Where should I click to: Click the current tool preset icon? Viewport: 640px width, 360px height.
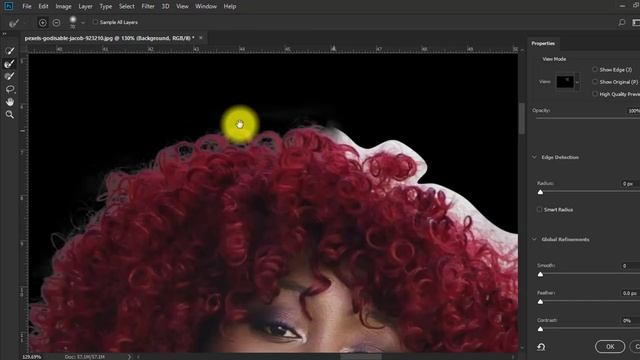(13, 23)
